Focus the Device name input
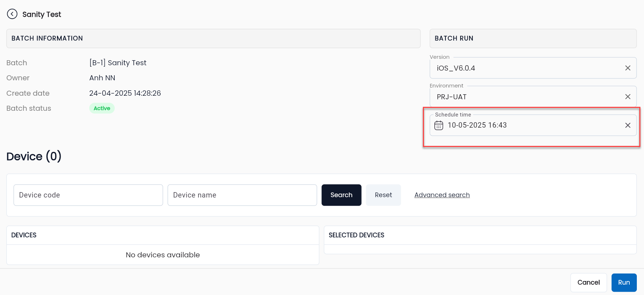Viewport: 644px width, 295px height. 242,195
